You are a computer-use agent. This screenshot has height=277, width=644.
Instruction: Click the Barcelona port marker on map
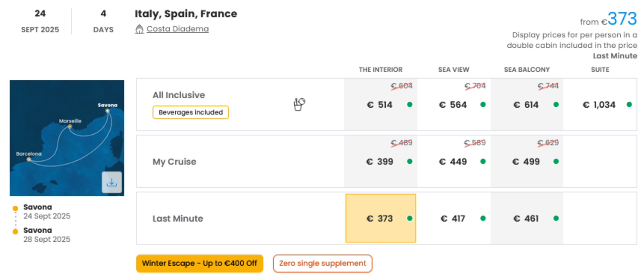click(x=29, y=160)
